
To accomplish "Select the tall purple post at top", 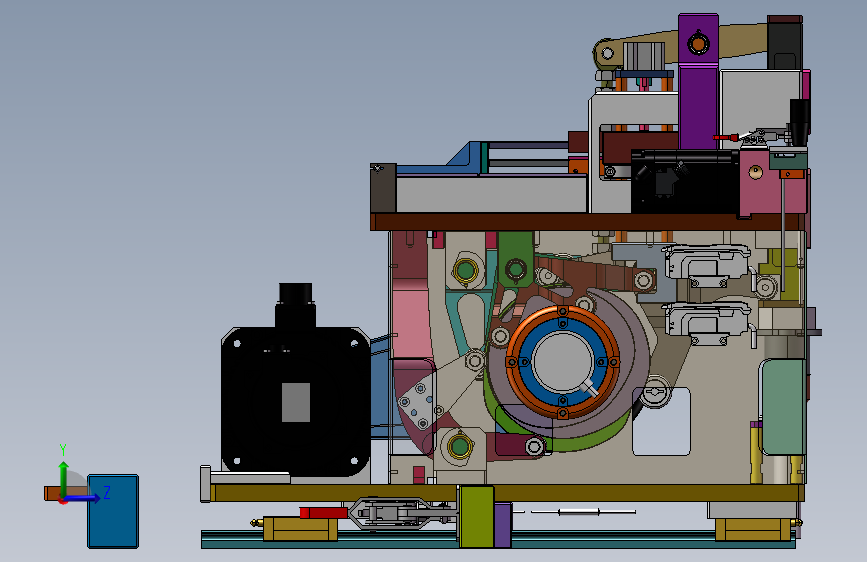I will (698, 82).
